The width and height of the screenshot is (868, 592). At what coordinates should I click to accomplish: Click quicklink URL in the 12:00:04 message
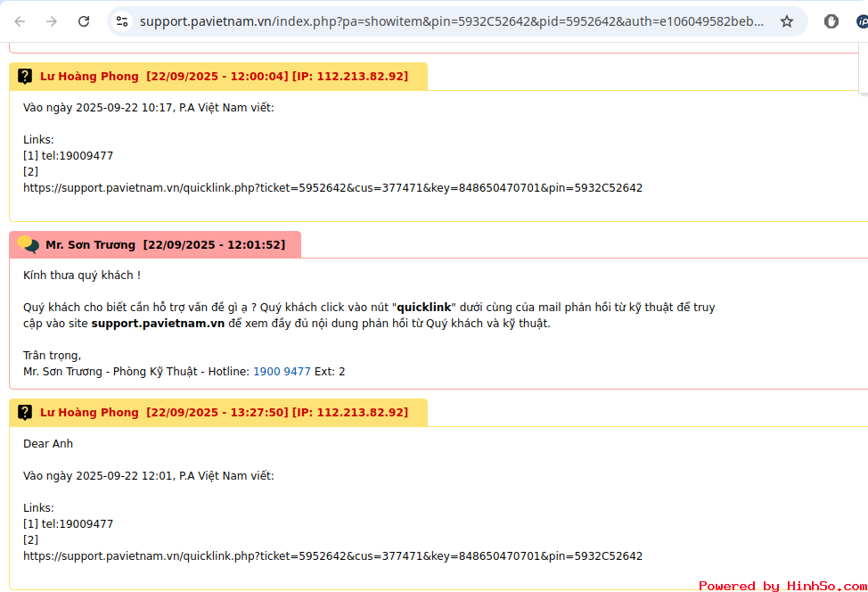click(332, 188)
